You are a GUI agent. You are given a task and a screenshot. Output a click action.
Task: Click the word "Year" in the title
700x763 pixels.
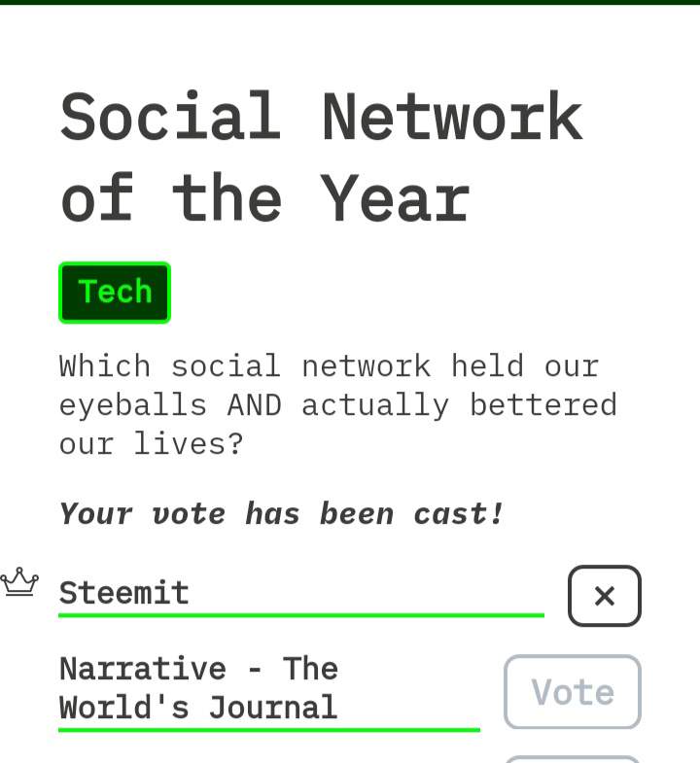click(396, 198)
